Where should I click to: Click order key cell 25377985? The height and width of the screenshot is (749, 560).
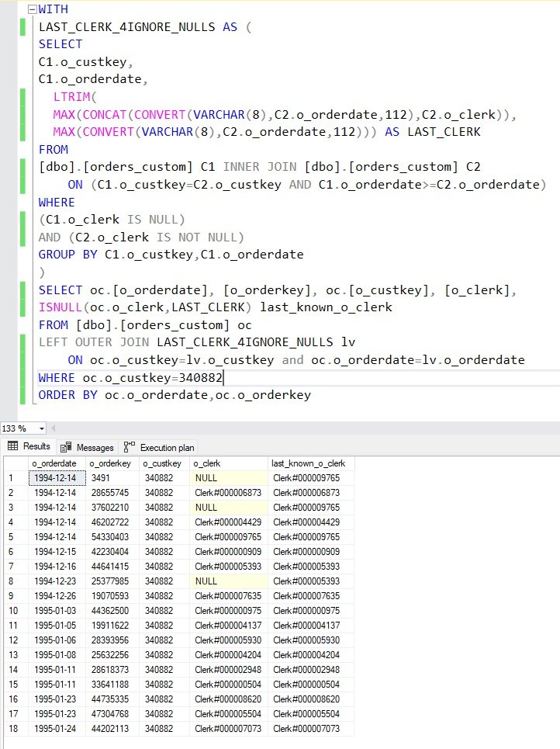pyautogui.click(x=112, y=581)
